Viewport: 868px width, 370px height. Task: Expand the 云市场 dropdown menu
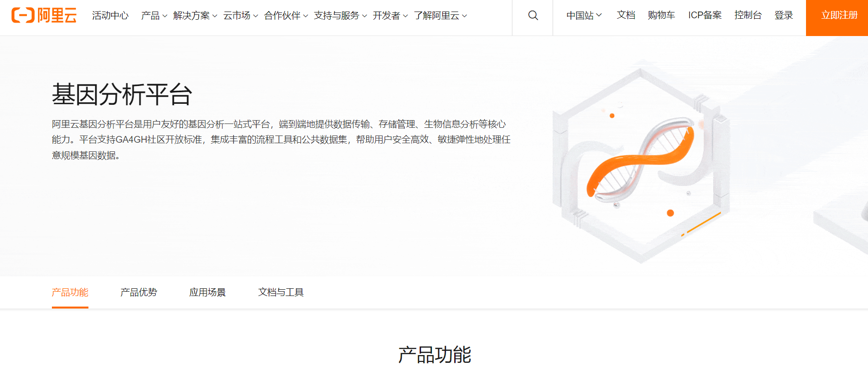(240, 15)
